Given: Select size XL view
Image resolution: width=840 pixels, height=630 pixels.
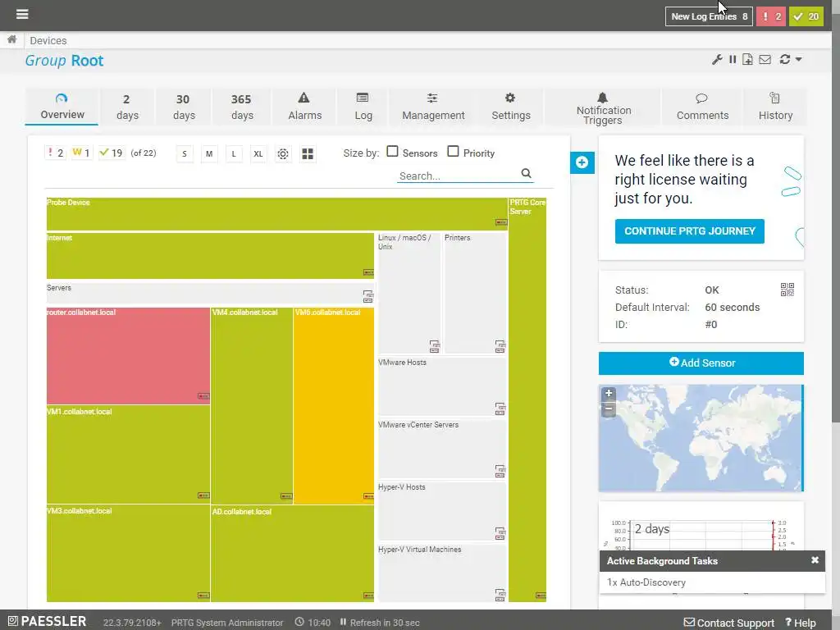Looking at the screenshot, I should [x=258, y=154].
